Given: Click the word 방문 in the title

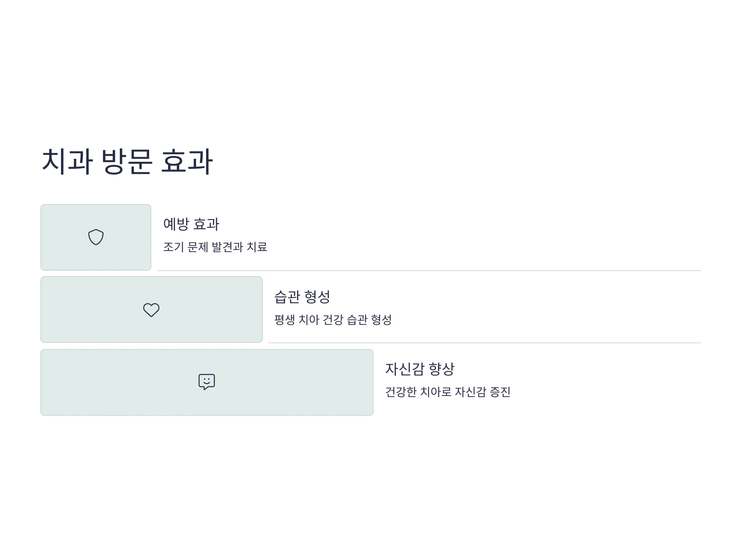Looking at the screenshot, I should point(127,161).
